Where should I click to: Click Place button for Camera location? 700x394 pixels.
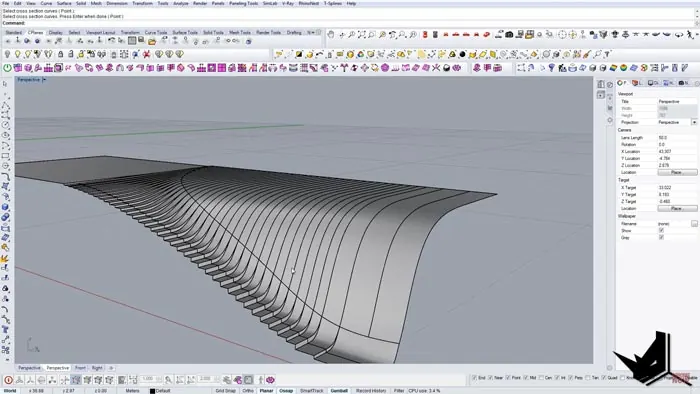pyautogui.click(x=677, y=172)
